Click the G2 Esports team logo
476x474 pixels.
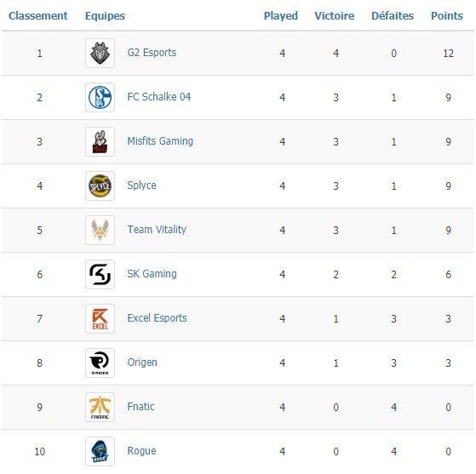[x=100, y=53]
